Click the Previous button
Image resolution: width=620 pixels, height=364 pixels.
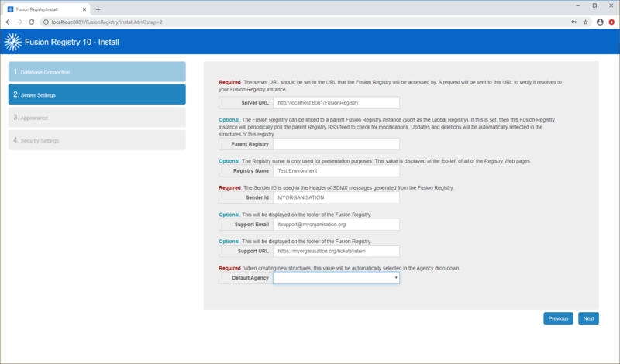558,318
